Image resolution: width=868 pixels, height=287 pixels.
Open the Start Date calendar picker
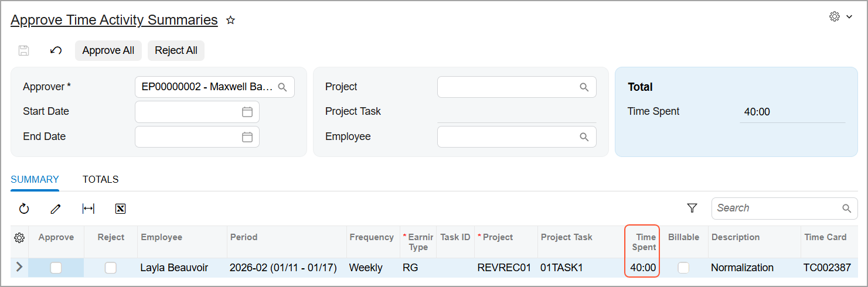(x=247, y=112)
